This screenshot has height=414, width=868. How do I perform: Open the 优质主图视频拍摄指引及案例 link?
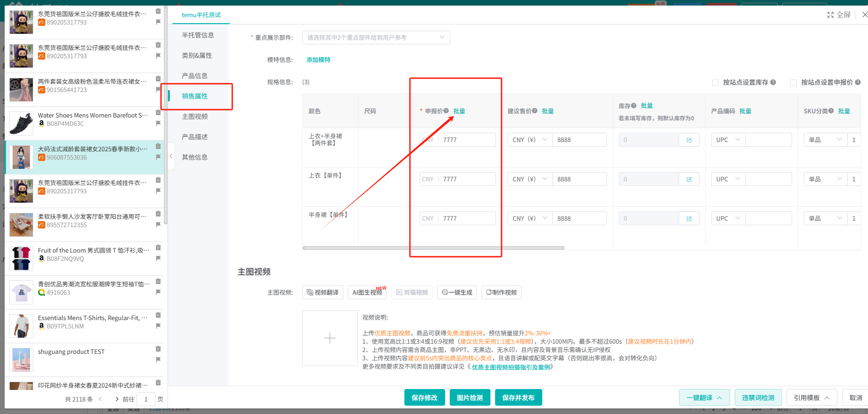[x=511, y=367]
